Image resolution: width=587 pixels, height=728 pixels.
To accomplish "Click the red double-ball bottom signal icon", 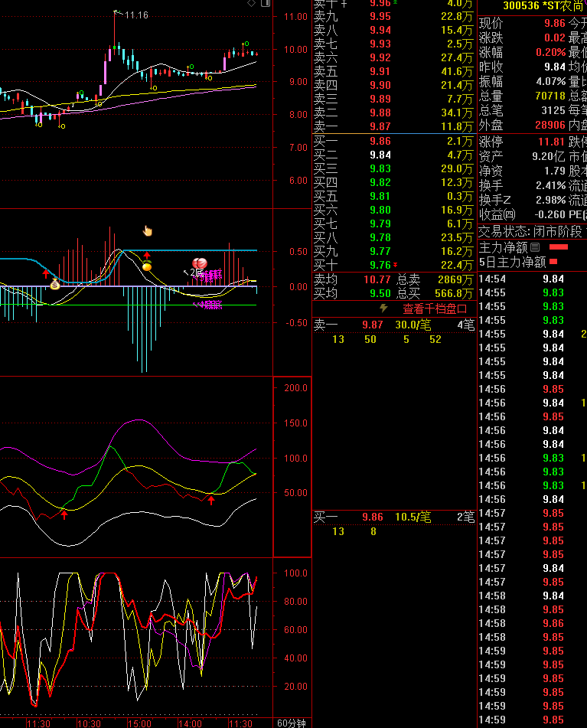I will pyautogui.click(x=201, y=263).
